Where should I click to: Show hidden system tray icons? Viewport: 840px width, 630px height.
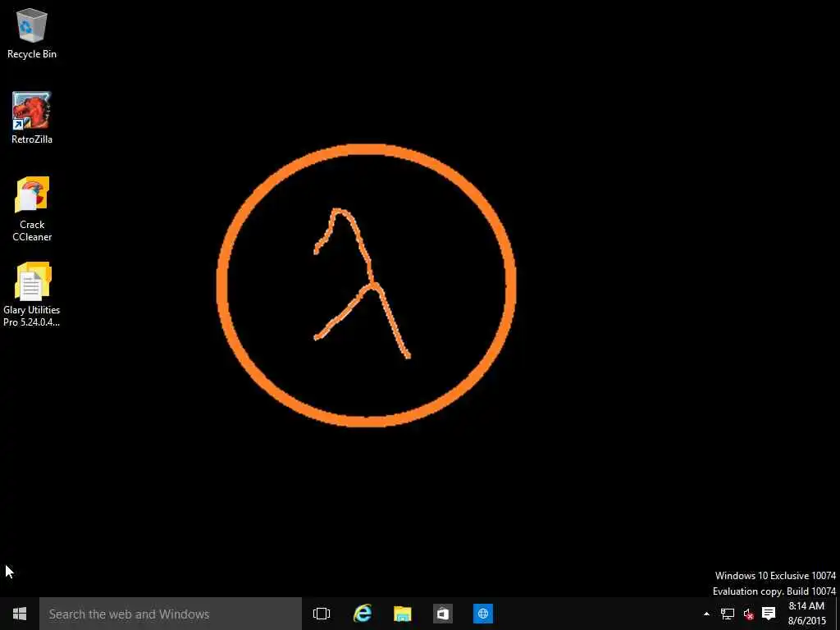pyautogui.click(x=706, y=614)
